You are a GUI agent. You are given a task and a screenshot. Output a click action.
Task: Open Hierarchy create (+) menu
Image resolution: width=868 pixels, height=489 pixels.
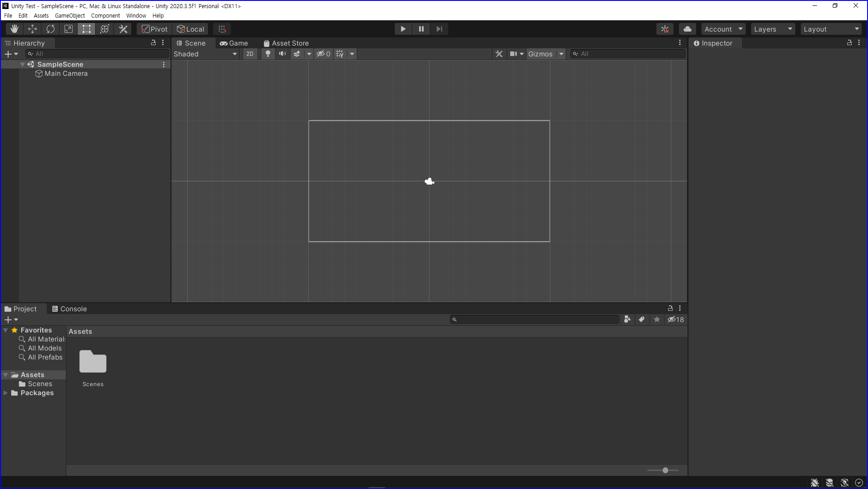pyautogui.click(x=11, y=54)
